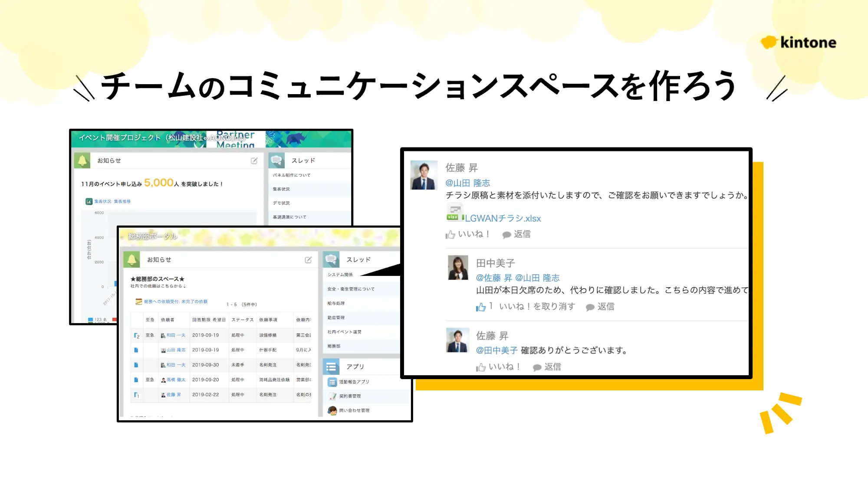Click the kintone logo
868x488 pixels.
point(798,42)
